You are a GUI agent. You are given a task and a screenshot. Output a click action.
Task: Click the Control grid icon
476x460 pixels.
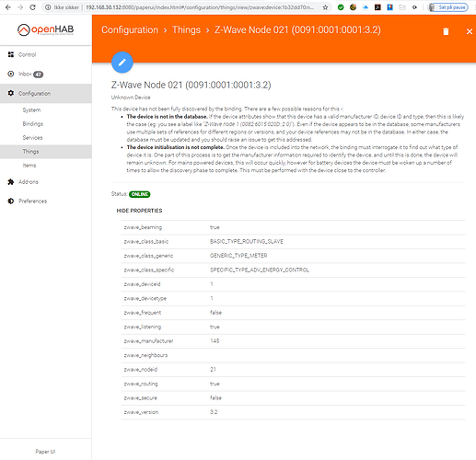pos(11,54)
